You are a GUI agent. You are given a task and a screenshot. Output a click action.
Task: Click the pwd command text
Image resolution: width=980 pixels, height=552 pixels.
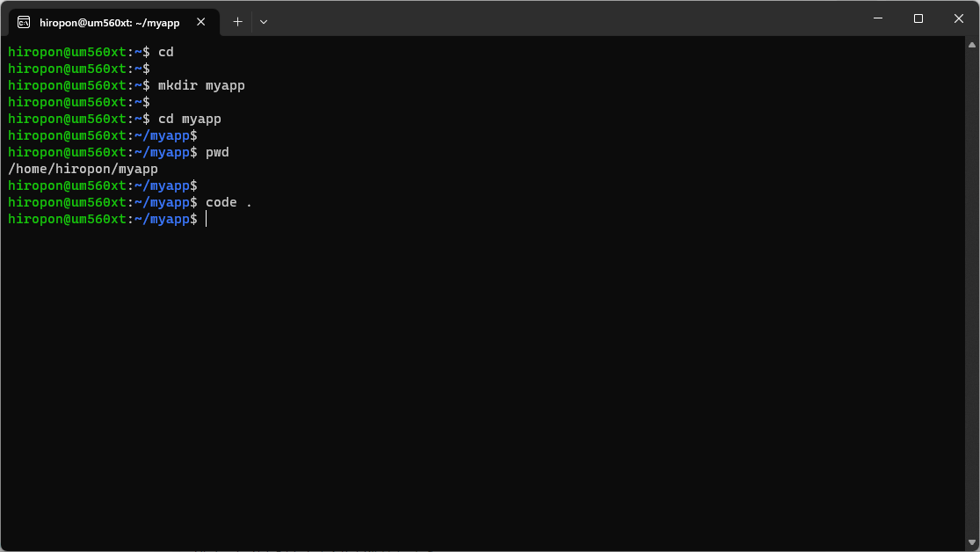[x=215, y=152]
